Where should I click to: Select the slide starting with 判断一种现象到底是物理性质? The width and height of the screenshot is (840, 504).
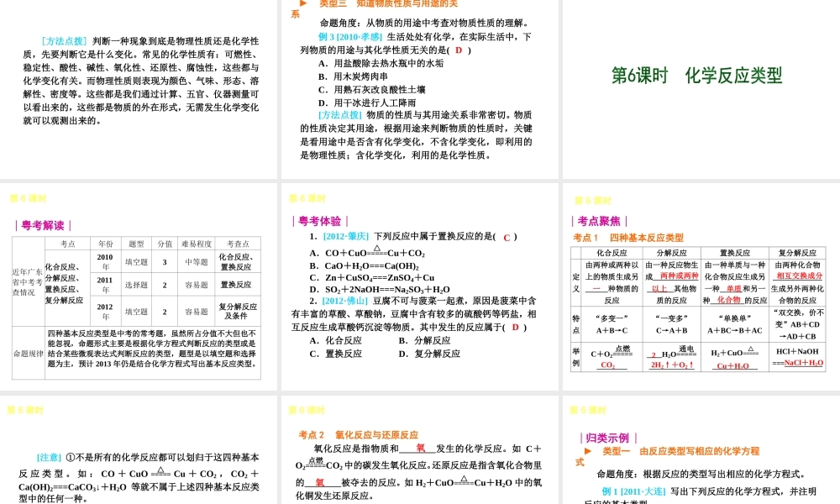139,89
